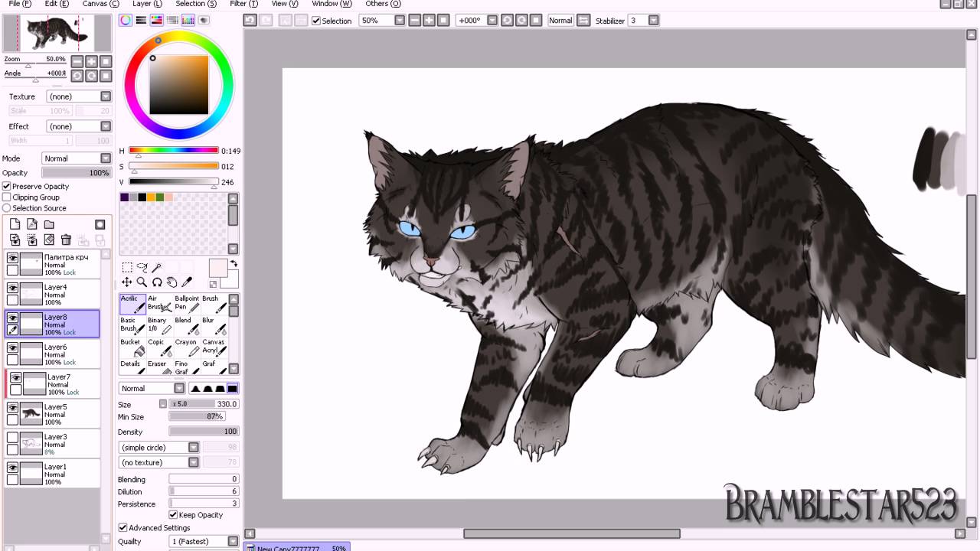Toggle the swatches panel icon
This screenshot has width=980, height=551.
pos(188,21)
